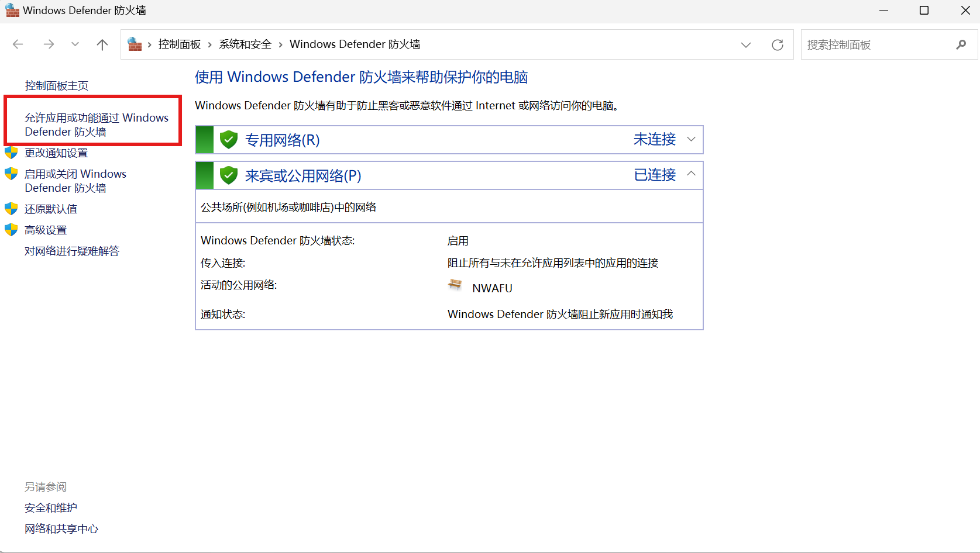Open 更改通知设置 link
The height and width of the screenshot is (553, 980).
(56, 153)
